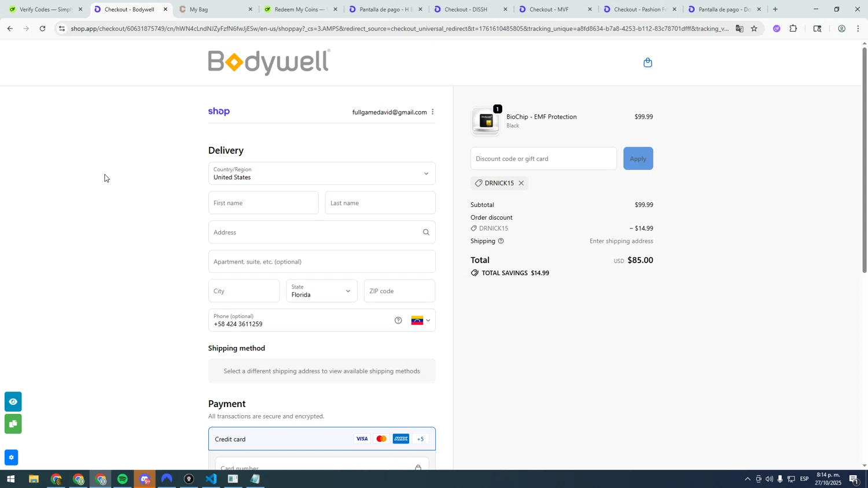868x488 pixels.
Task: Select the Credit card payment option
Action: click(x=322, y=439)
